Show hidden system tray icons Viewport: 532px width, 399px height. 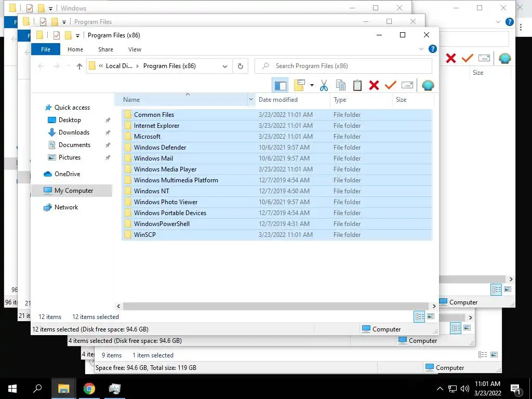coord(440,389)
